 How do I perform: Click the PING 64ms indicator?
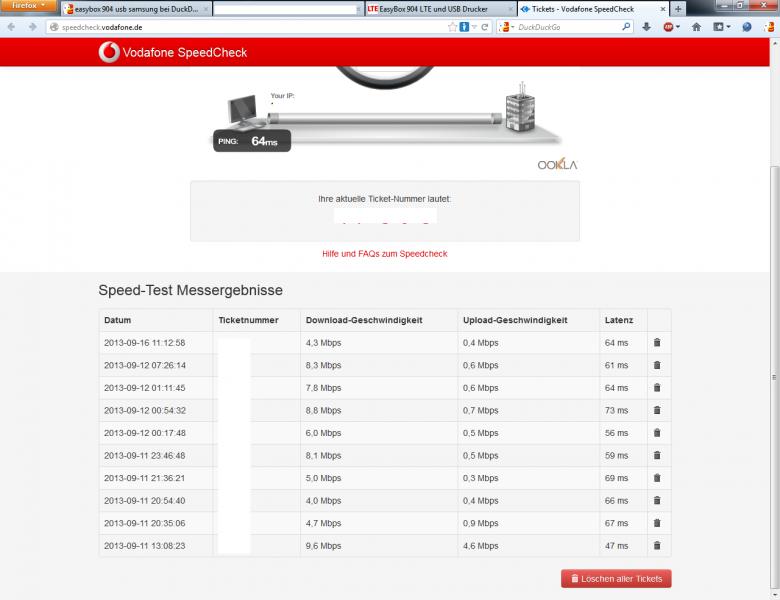tap(252, 141)
